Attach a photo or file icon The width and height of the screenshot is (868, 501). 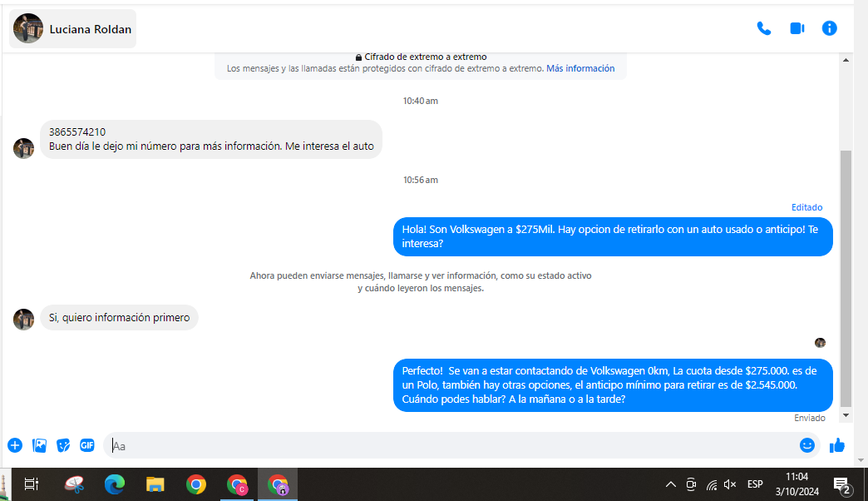click(x=39, y=445)
